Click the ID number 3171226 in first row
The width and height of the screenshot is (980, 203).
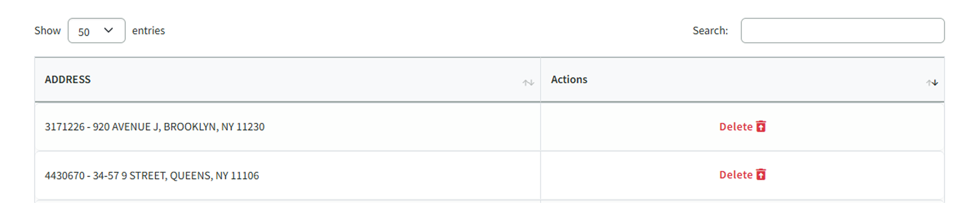(65, 127)
